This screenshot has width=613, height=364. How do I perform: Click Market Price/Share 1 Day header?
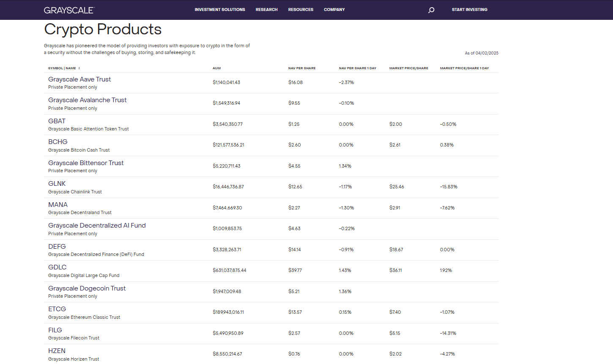pyautogui.click(x=464, y=68)
